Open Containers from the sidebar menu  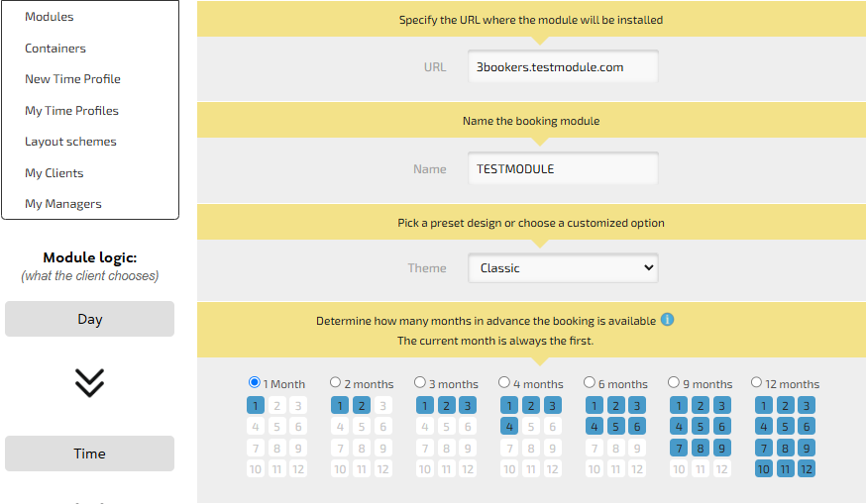[x=55, y=49]
